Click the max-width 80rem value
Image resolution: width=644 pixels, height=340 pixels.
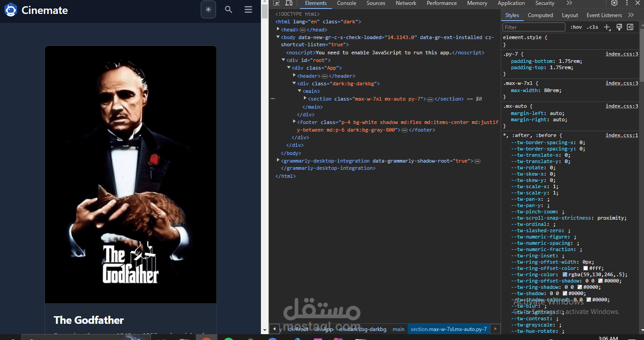(x=551, y=90)
